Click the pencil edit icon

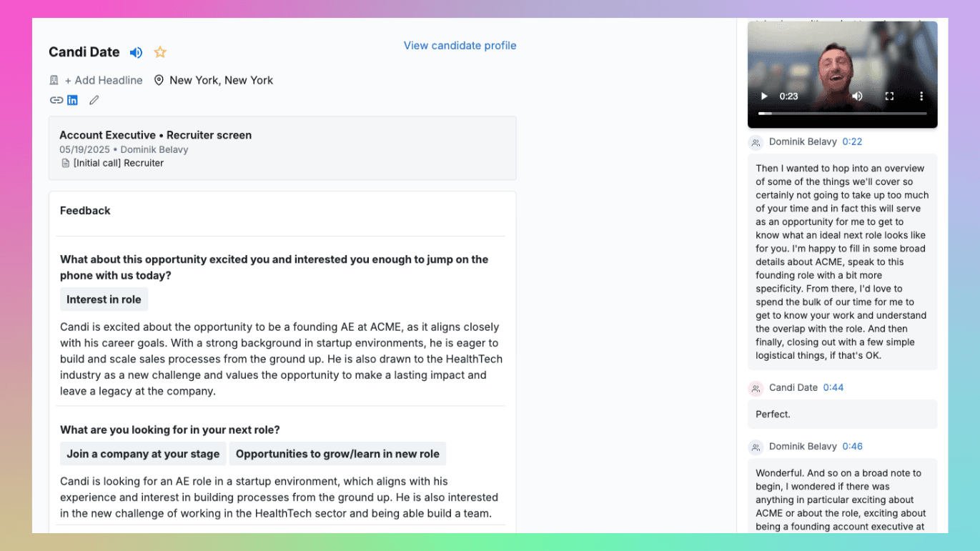(x=94, y=100)
